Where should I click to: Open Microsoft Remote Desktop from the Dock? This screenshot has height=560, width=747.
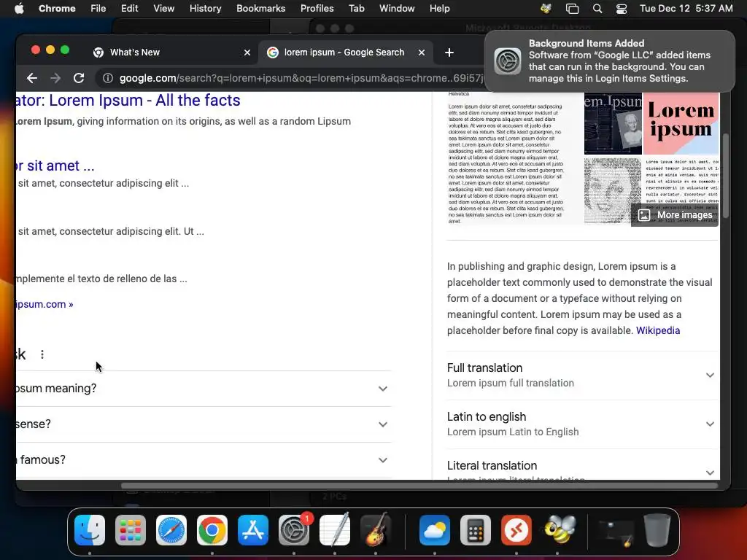(516, 530)
